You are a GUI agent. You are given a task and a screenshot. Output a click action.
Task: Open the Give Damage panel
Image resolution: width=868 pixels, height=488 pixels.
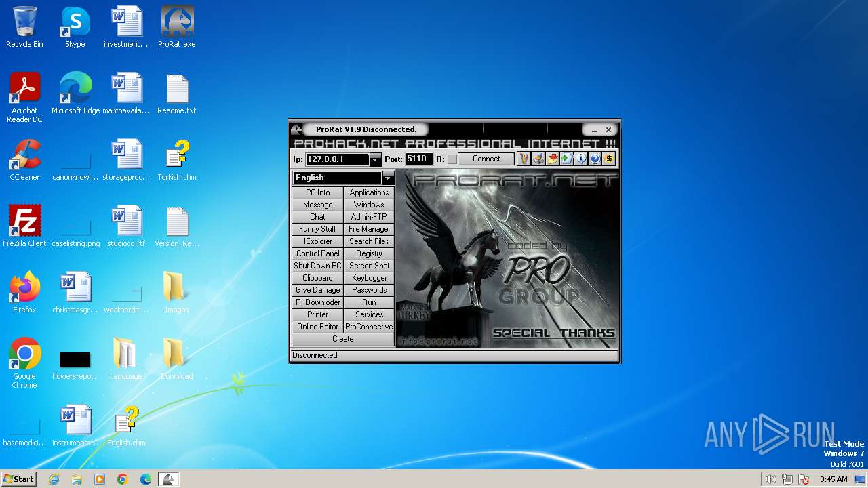click(x=317, y=290)
